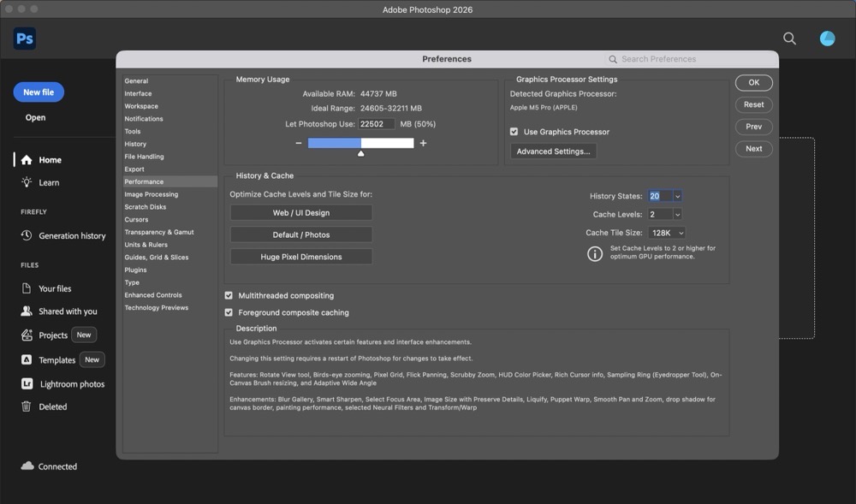Click Huge Pixel Dimensions cache preset

click(300, 257)
